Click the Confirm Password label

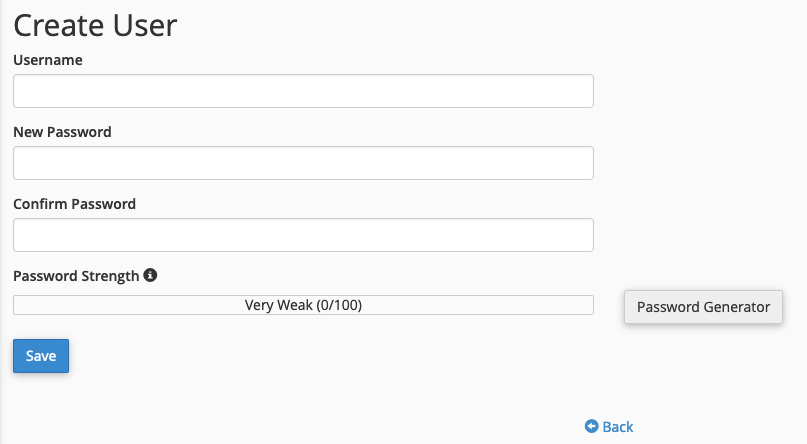pos(74,204)
